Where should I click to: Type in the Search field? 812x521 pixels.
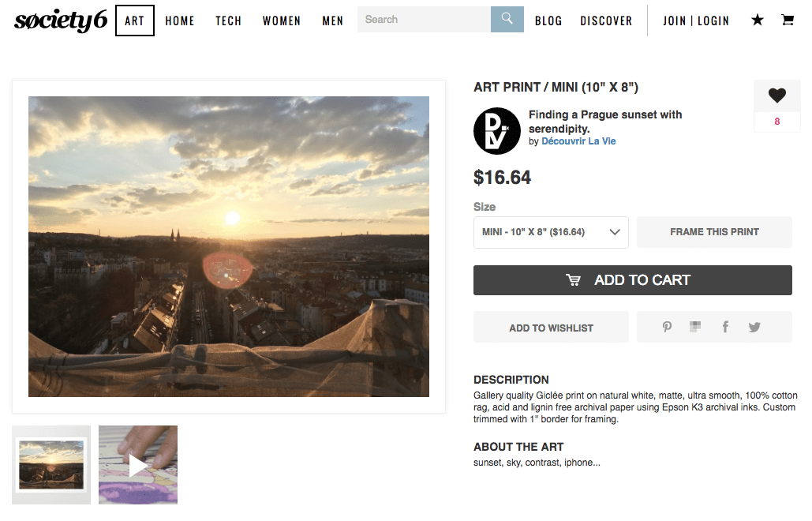(x=424, y=20)
